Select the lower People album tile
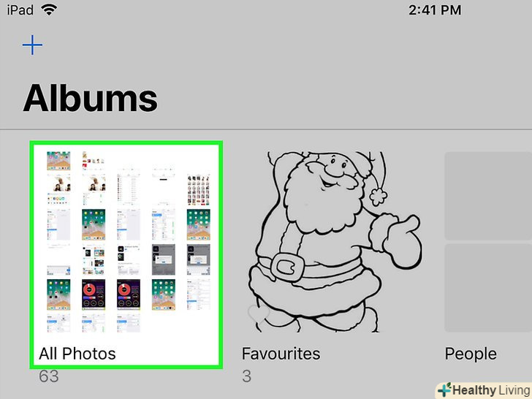This screenshot has width=532, height=399. tap(488, 288)
